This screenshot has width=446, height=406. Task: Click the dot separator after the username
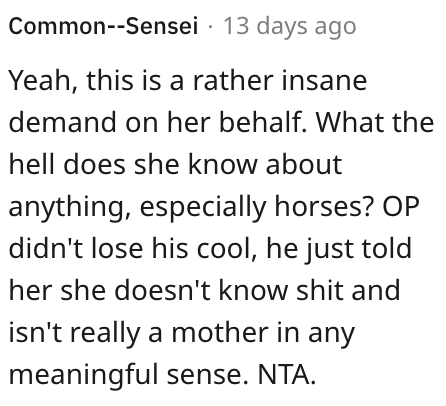210,27
